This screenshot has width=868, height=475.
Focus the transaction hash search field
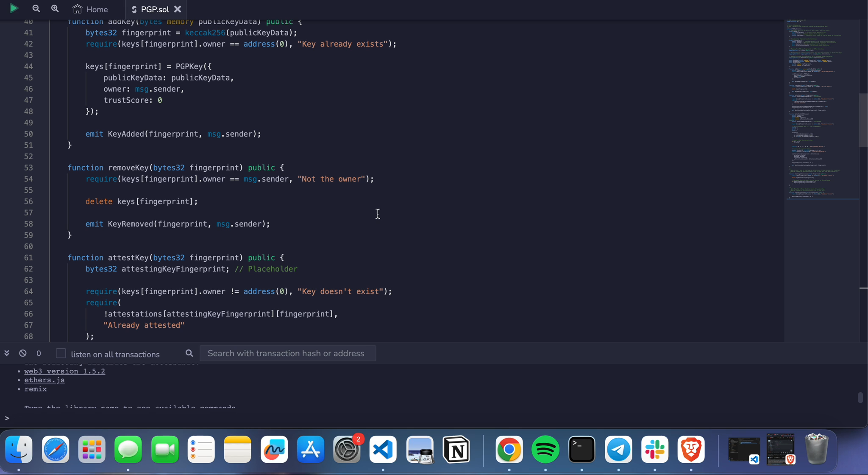pyautogui.click(x=288, y=353)
